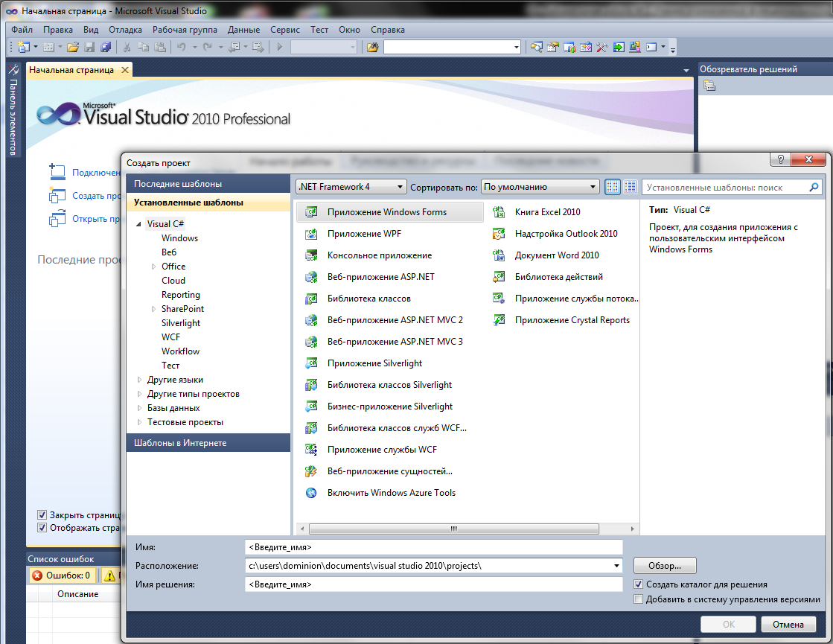Viewport: 833px width, 644px height.
Task: Toggle the warnings filter in error list
Action: point(110,576)
